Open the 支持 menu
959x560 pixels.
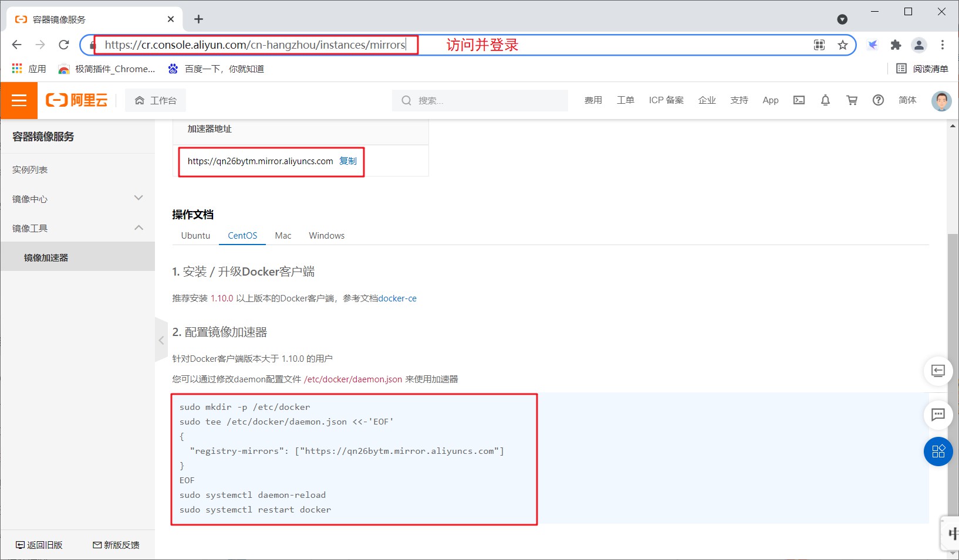[739, 100]
